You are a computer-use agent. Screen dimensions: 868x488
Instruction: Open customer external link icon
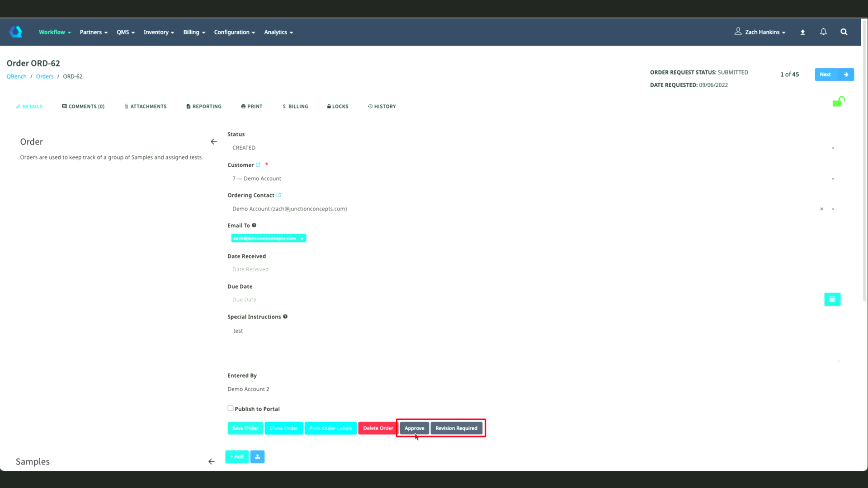click(258, 164)
